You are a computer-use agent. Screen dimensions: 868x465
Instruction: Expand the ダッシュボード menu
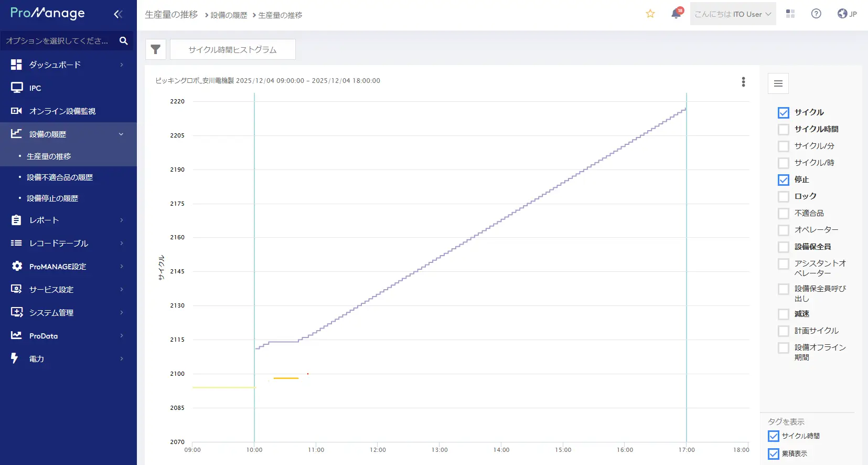pyautogui.click(x=68, y=65)
